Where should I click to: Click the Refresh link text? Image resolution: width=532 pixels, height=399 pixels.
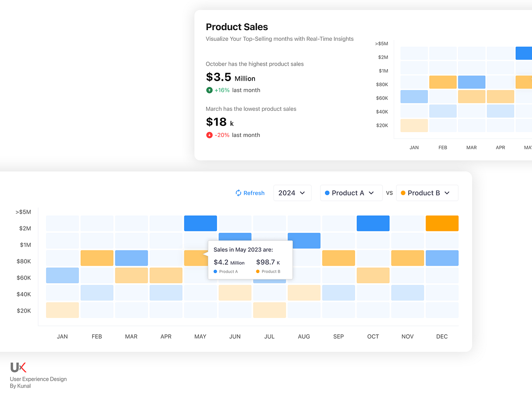253,193
